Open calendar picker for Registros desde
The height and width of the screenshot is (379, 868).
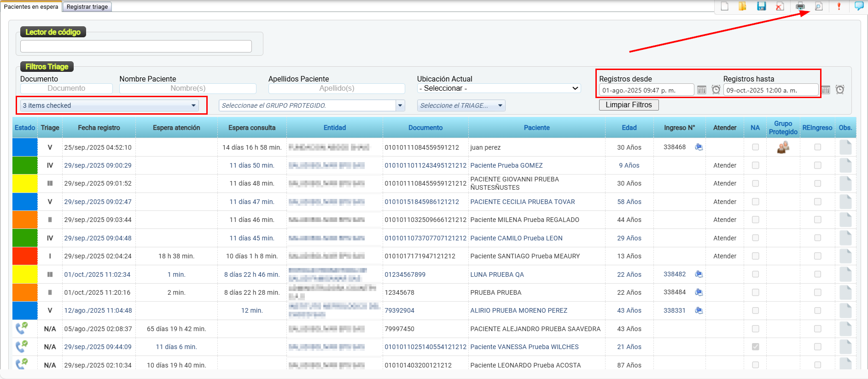[701, 90]
